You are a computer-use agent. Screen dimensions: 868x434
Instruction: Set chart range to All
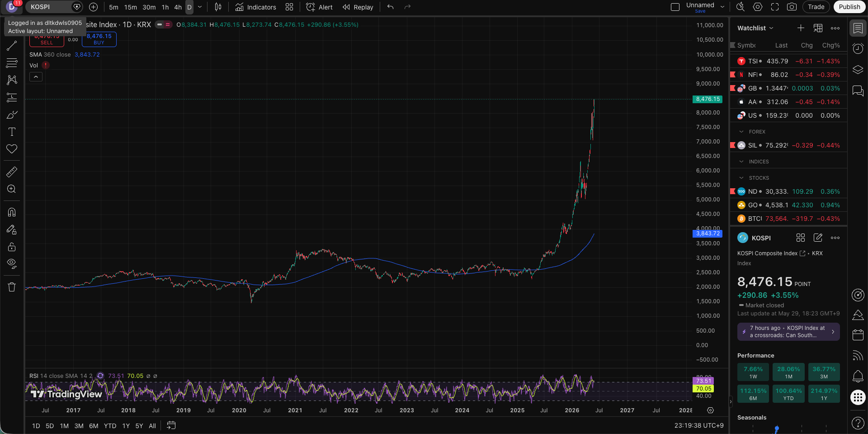coord(152,426)
